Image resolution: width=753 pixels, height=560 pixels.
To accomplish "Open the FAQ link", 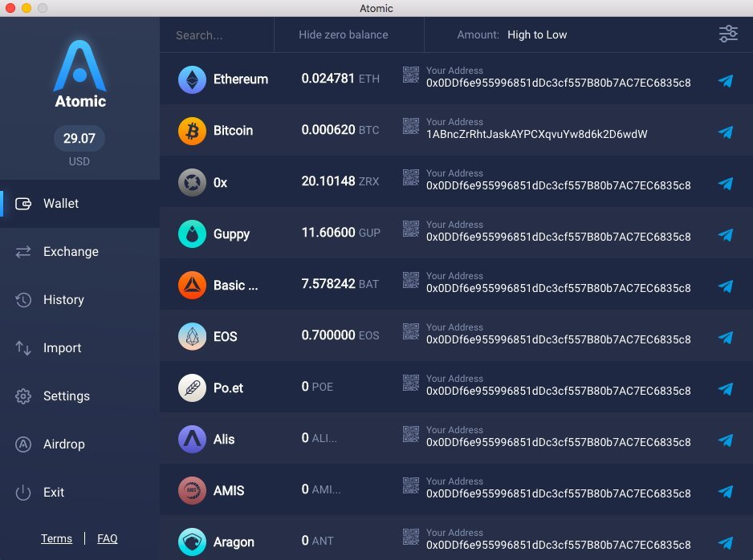I will pos(107,538).
